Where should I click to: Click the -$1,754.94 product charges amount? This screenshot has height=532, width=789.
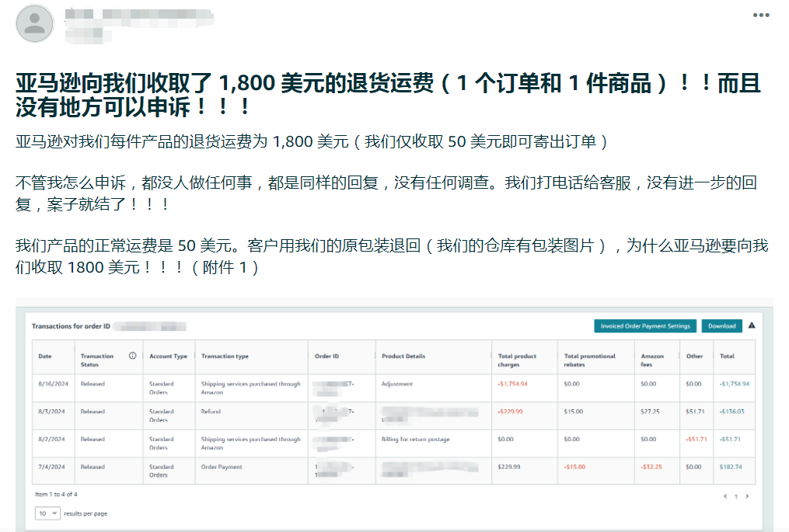(x=513, y=384)
